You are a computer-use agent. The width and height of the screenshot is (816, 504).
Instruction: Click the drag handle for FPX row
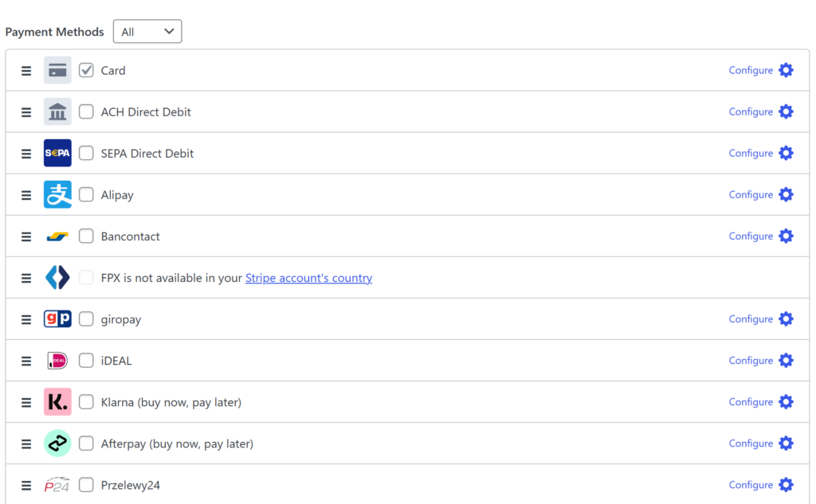pos(26,278)
